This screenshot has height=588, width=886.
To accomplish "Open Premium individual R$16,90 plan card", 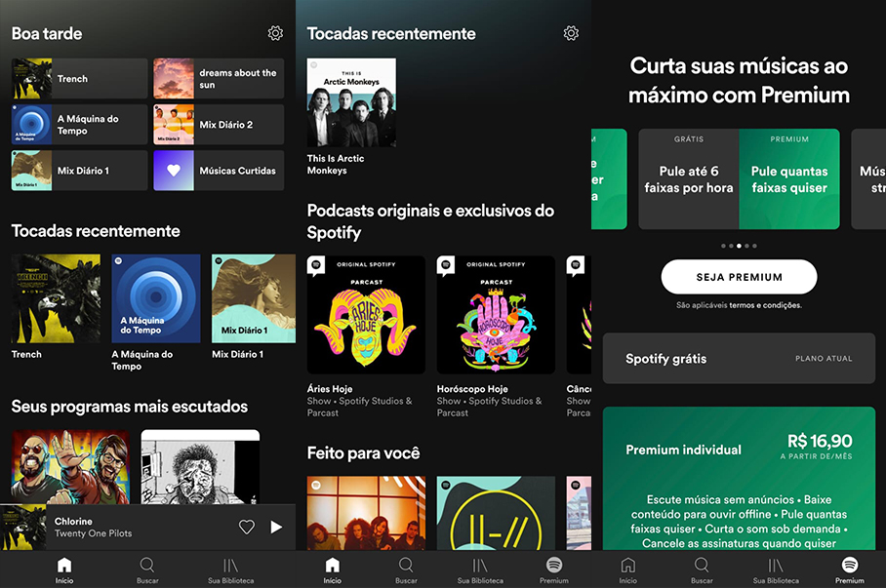I will (739, 479).
